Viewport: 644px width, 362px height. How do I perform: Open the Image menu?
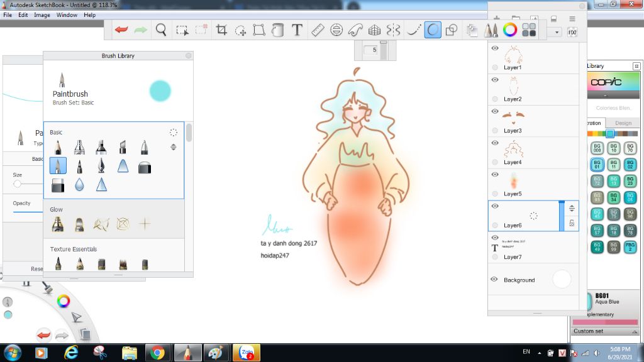point(42,15)
